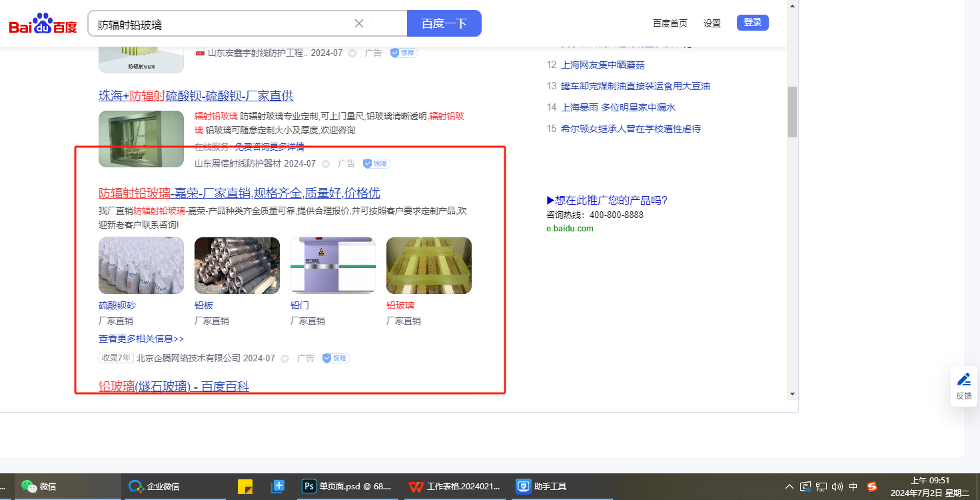
Task: Click the network tray icon
Action: click(x=821, y=487)
